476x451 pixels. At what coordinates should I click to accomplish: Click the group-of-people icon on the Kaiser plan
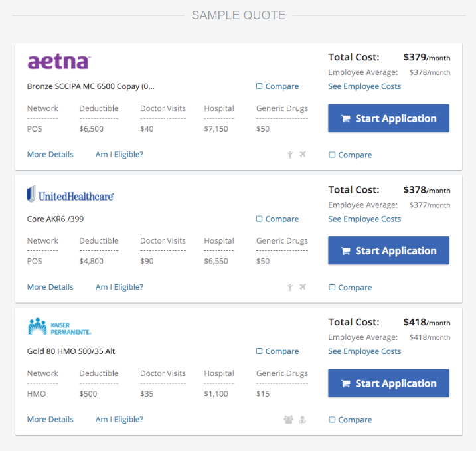click(288, 420)
